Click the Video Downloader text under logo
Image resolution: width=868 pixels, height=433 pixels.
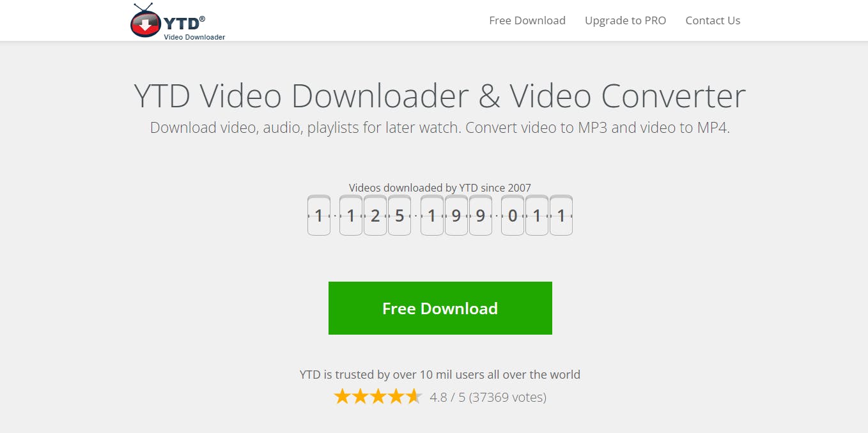pyautogui.click(x=194, y=37)
